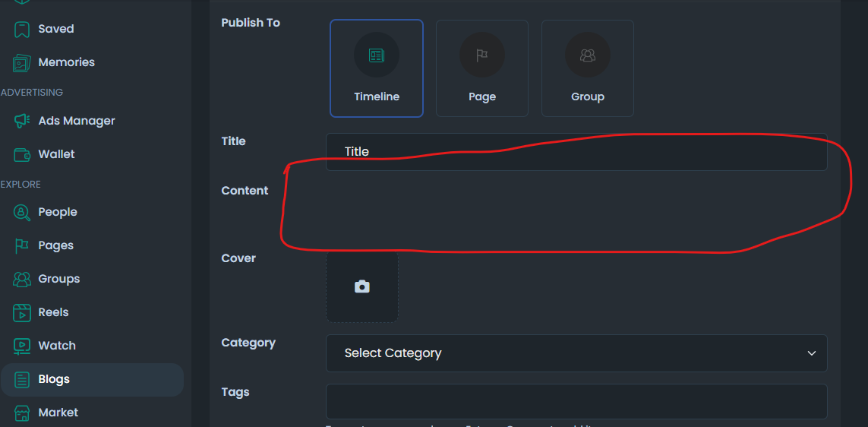Click the Wallet icon in sidebar

click(21, 154)
